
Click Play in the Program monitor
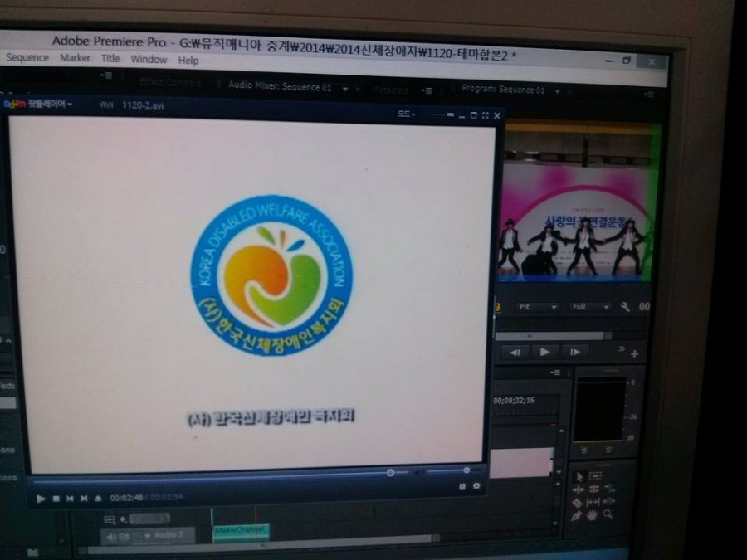tap(544, 352)
